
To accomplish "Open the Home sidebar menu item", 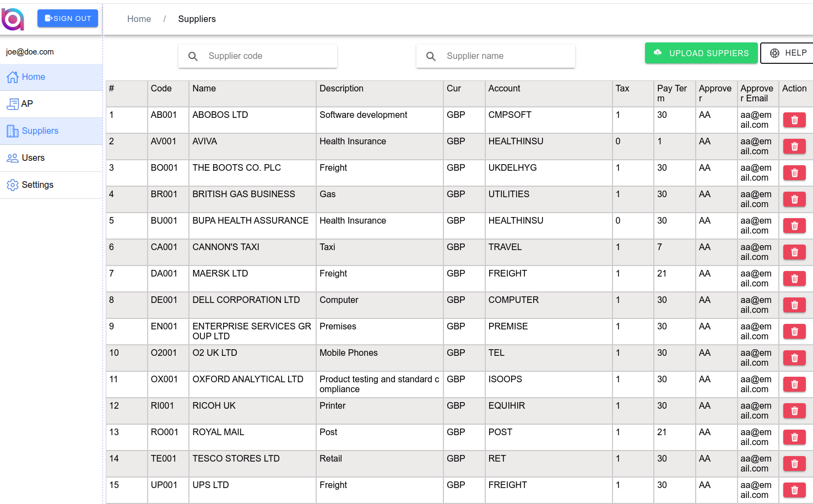I will [51, 77].
